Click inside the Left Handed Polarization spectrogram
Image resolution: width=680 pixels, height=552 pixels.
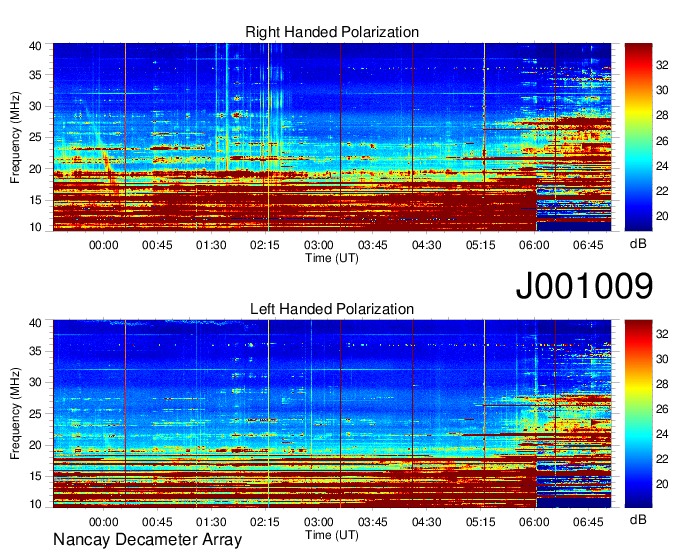(x=332, y=414)
